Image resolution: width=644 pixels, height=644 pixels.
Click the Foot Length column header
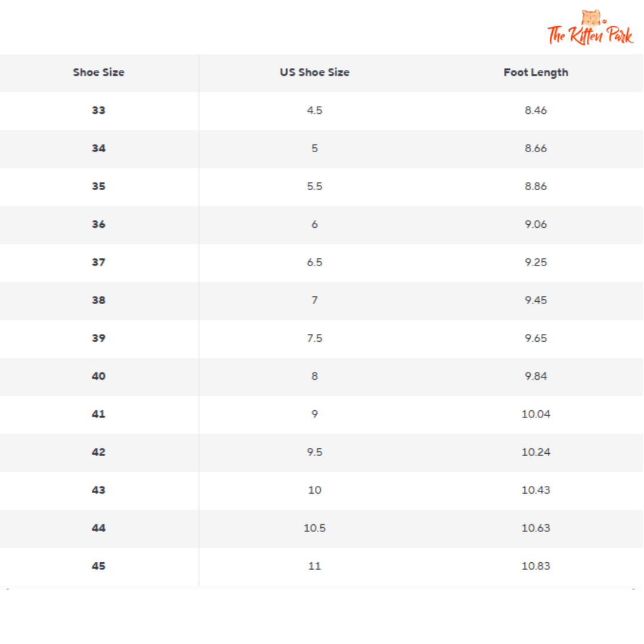[535, 73]
